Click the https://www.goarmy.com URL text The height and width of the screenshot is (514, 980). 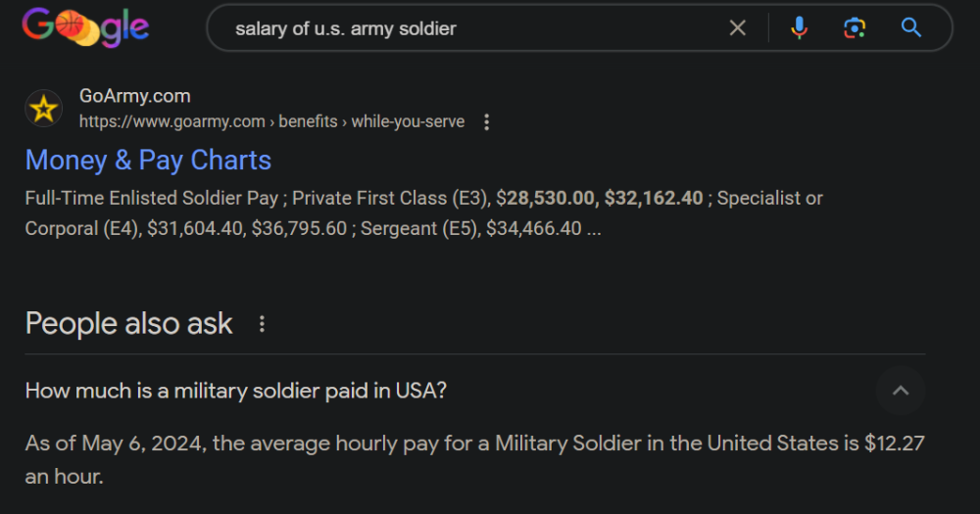click(x=172, y=122)
